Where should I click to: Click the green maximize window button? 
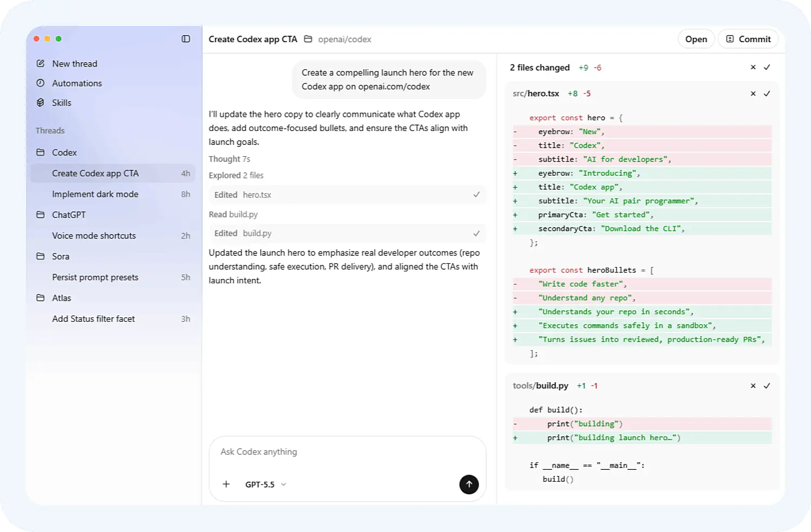[58, 39]
